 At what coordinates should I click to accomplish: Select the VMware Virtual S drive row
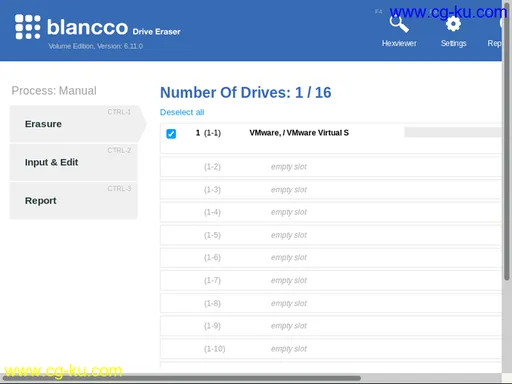point(331,139)
